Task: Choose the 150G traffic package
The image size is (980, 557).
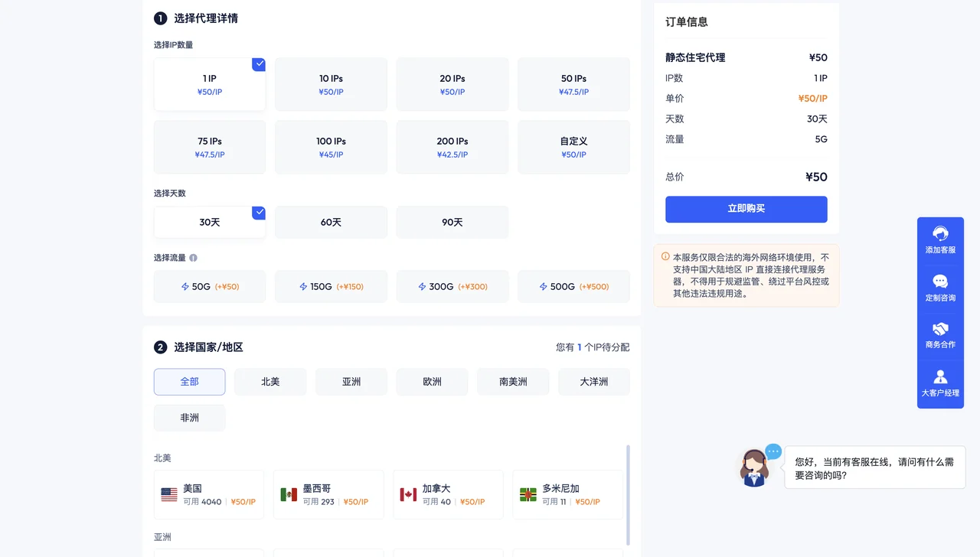Action: (331, 287)
